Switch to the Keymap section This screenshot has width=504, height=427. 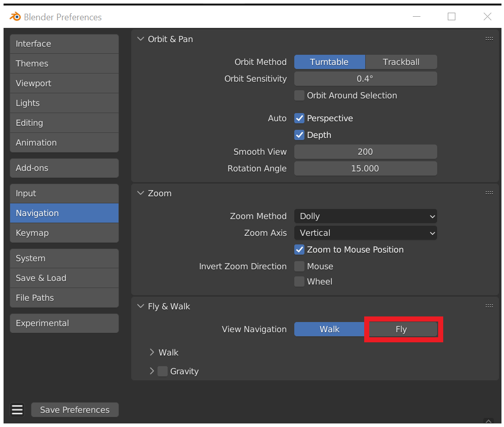tap(64, 233)
